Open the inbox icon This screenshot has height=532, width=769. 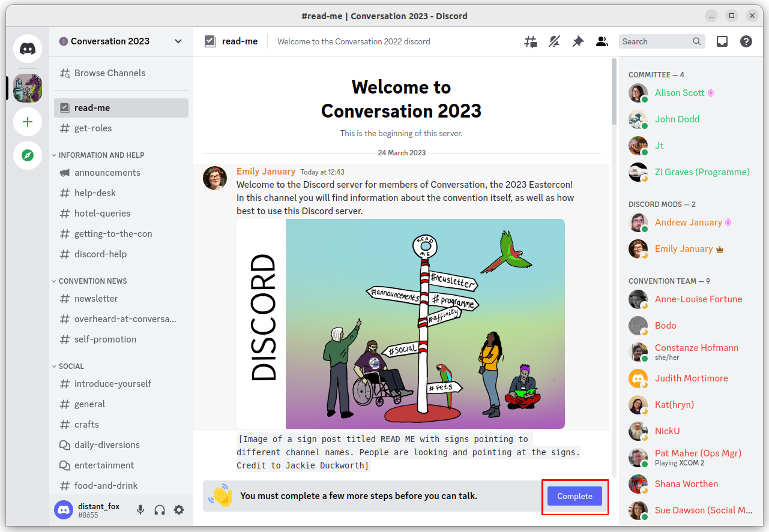722,41
